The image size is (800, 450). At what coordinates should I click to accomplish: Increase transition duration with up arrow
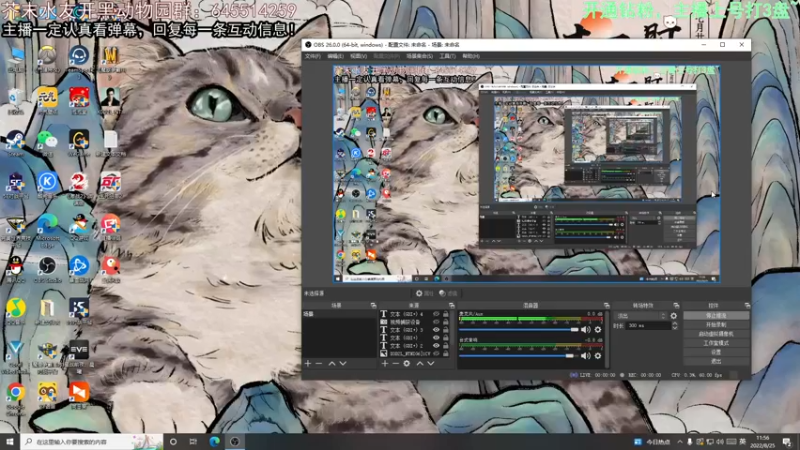[674, 323]
